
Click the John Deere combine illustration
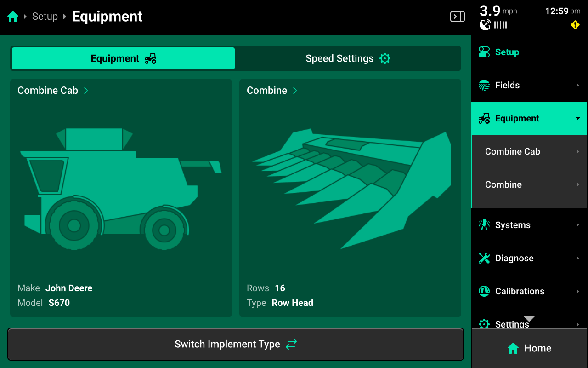tap(120, 189)
